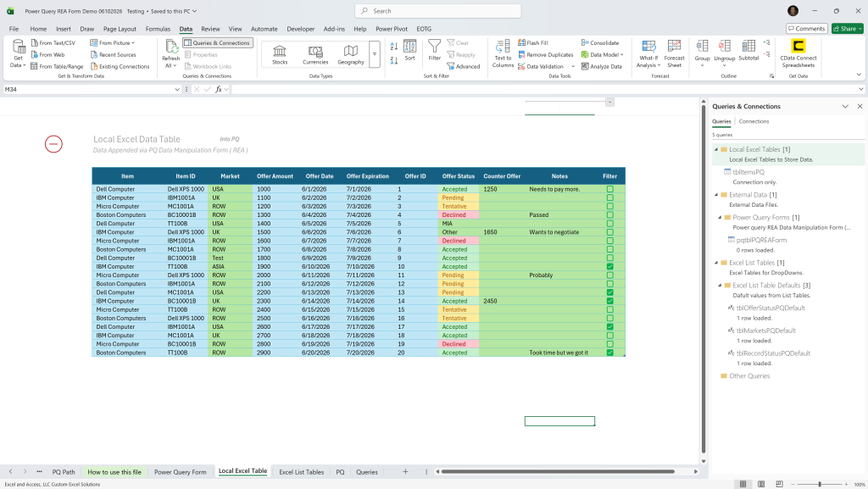Collapse the Local Excel Tables query group
The width and height of the screenshot is (868, 489).
715,149
